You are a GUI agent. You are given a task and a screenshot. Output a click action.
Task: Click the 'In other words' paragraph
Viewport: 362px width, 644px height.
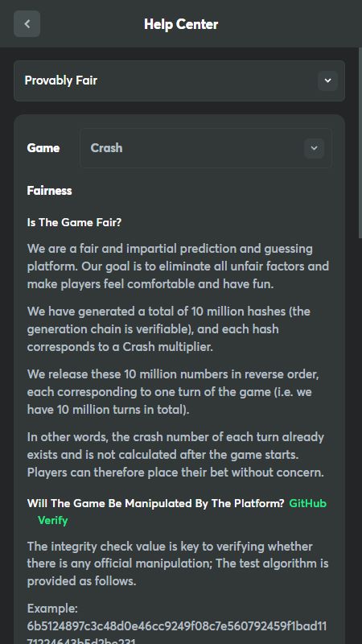point(175,455)
